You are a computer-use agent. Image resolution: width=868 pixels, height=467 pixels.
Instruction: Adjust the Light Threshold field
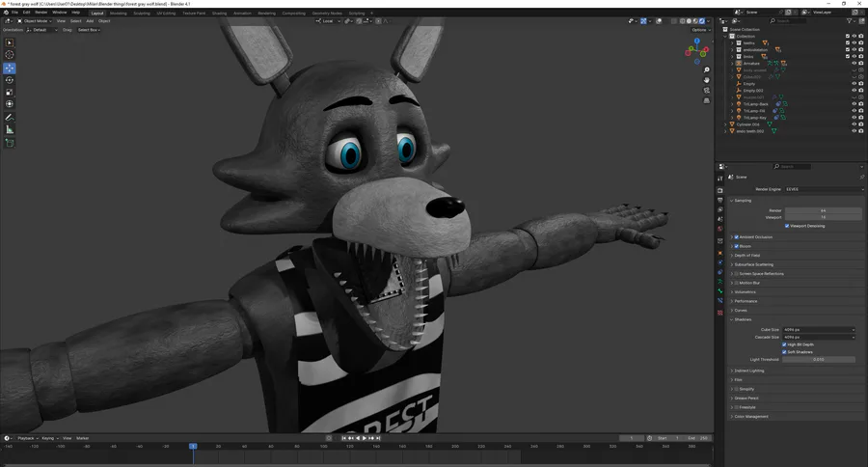[x=819, y=360]
